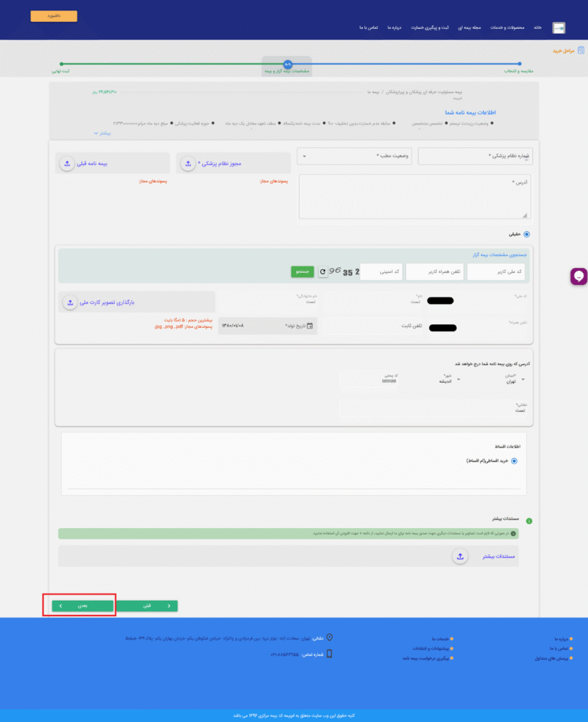Open the province 'استان' dropdown
Viewport: 588px width, 722px height.
coord(523,379)
